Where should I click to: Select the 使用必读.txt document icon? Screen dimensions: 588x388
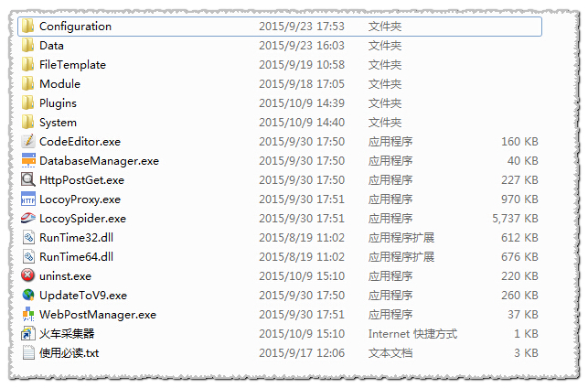coord(28,352)
